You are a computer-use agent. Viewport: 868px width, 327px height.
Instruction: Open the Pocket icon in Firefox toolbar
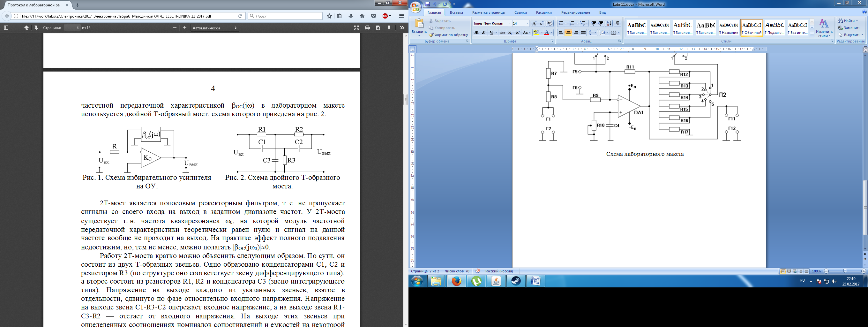point(374,16)
